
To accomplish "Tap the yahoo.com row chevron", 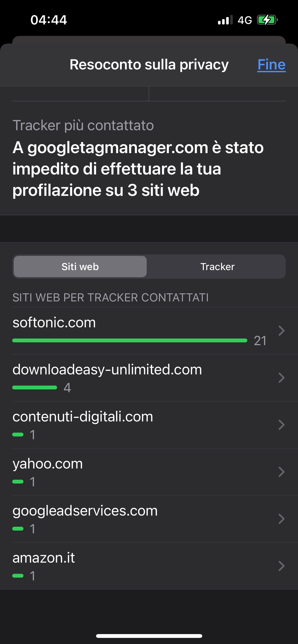I will (281, 472).
